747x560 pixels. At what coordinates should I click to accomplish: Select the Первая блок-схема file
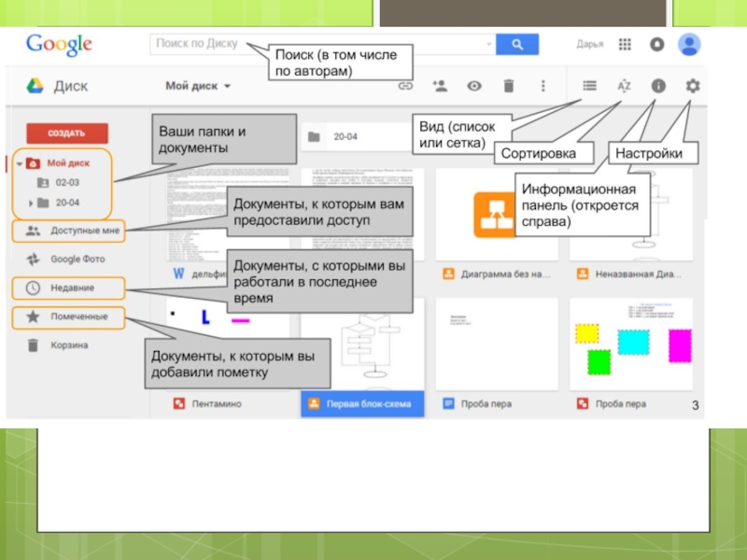point(362,404)
